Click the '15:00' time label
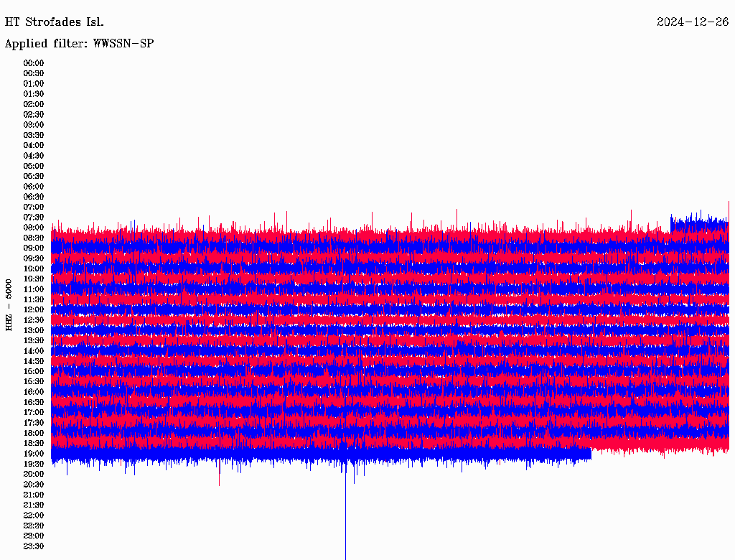Viewport: 735px width, 560px height. (x=34, y=371)
